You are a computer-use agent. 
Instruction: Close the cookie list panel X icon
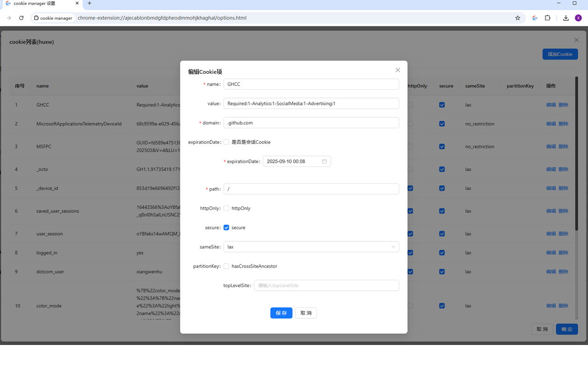[577, 40]
